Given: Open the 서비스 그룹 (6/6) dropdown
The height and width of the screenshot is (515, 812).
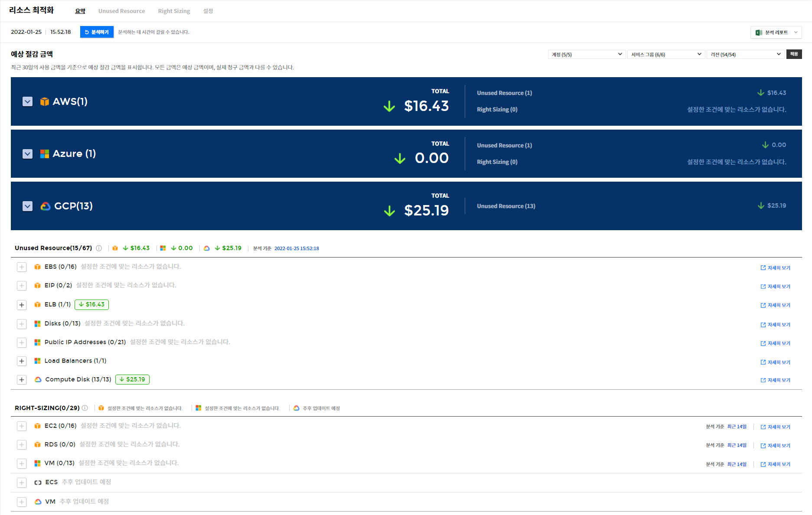Looking at the screenshot, I should click(666, 54).
